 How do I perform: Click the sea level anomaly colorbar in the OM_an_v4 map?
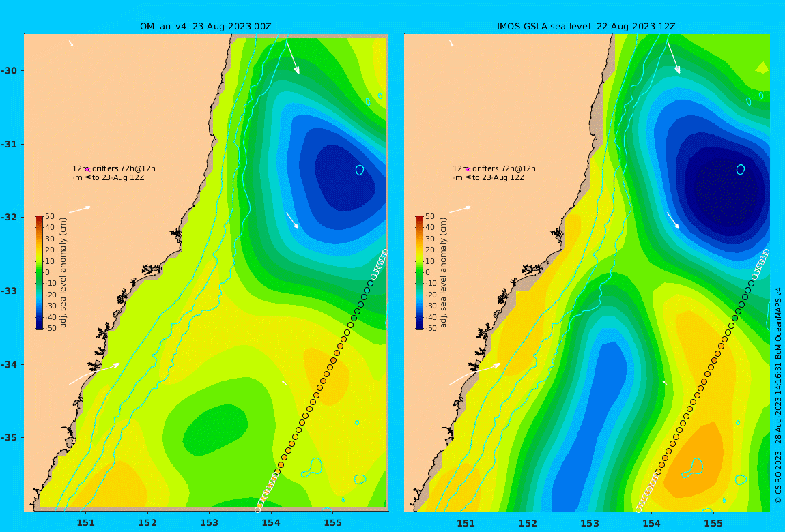pos(40,273)
